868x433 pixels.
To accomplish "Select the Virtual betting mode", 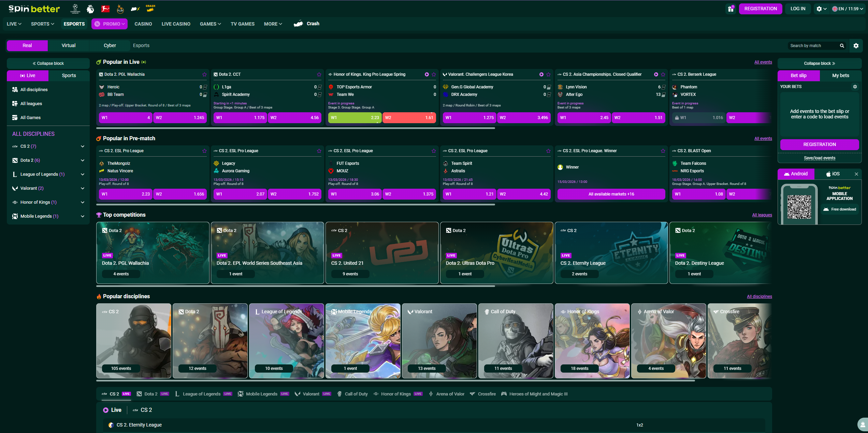I will pyautogui.click(x=68, y=45).
